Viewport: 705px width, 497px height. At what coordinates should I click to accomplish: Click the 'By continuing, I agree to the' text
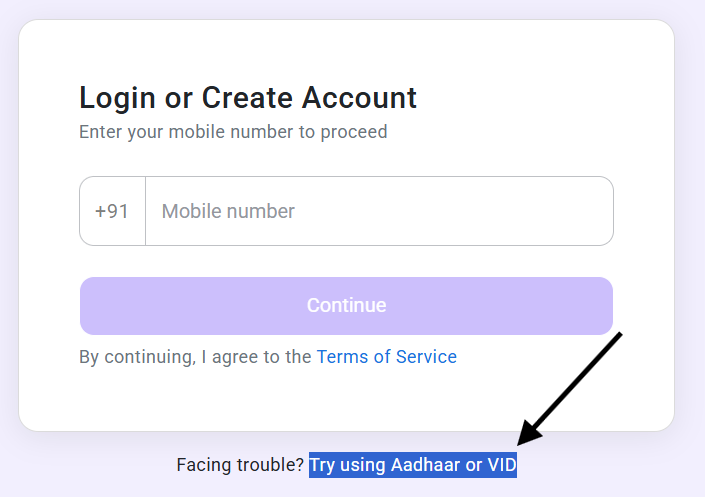[195, 357]
